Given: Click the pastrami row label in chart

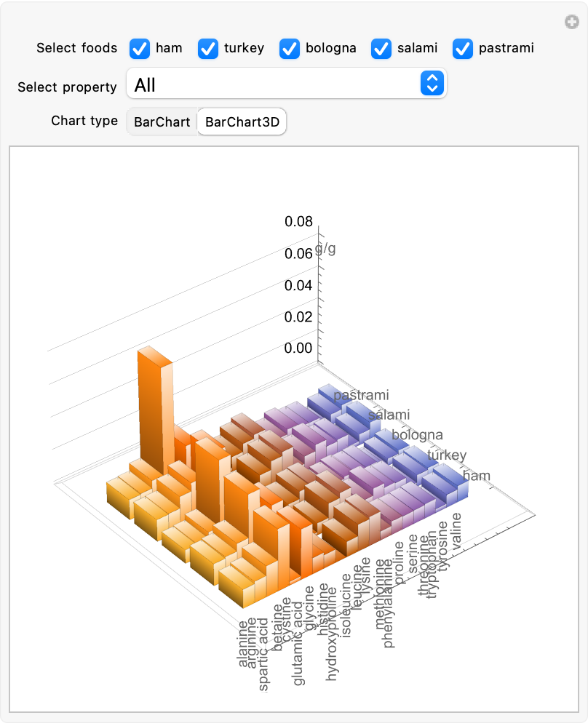Looking at the screenshot, I should point(361,395).
